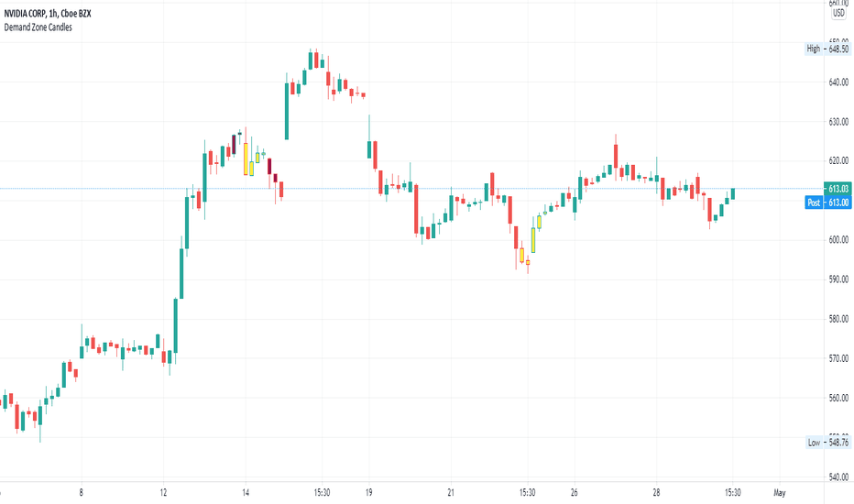
Task: Select the Demand Zone Candles indicator label
Action: pyautogui.click(x=38, y=27)
